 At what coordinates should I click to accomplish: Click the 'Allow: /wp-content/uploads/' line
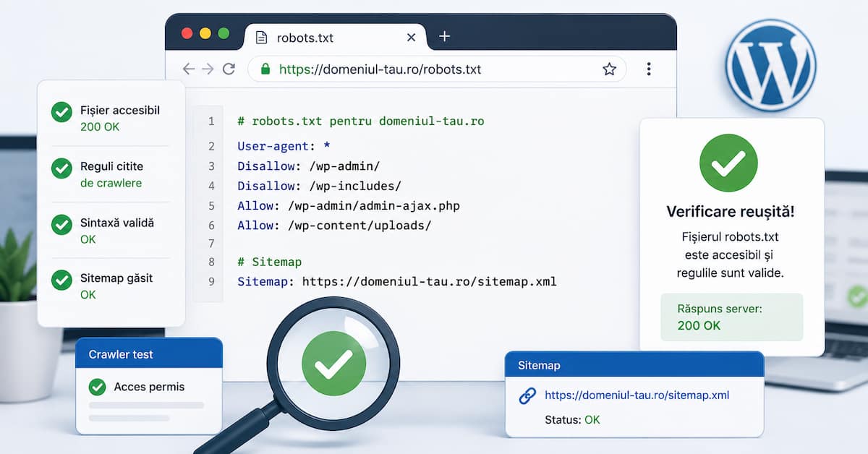pos(334,226)
